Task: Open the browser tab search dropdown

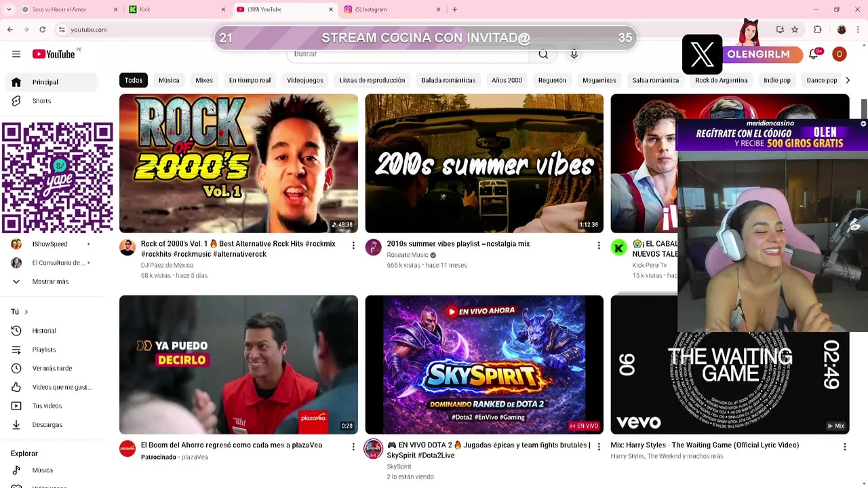Action: (x=9, y=9)
